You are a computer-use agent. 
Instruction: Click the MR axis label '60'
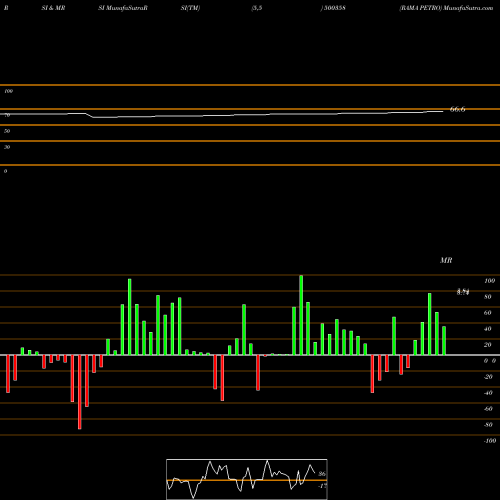tap(488, 313)
